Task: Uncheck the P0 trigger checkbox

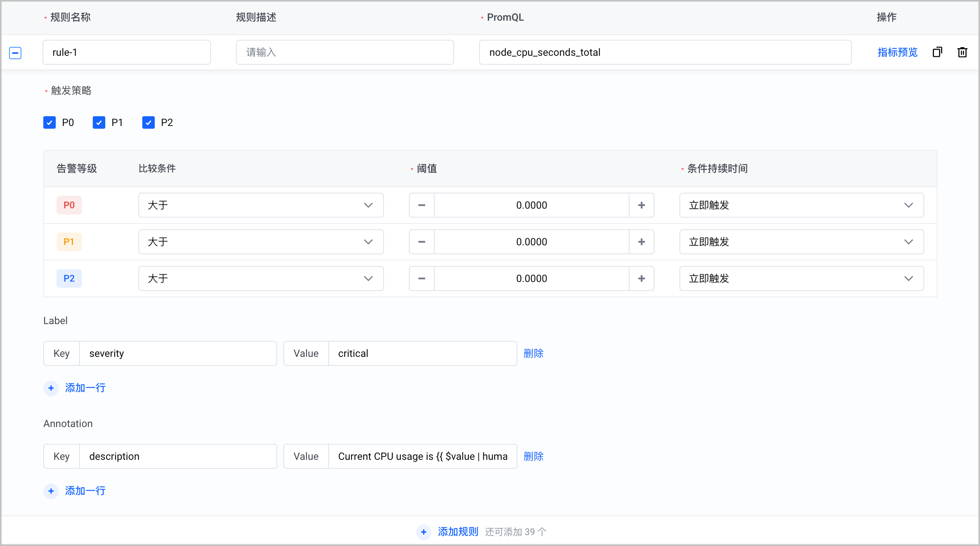Action: [x=50, y=122]
